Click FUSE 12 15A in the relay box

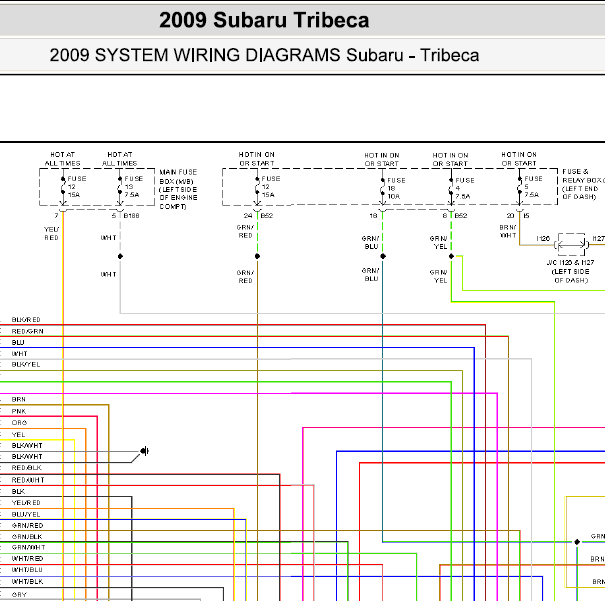[x=271, y=187]
